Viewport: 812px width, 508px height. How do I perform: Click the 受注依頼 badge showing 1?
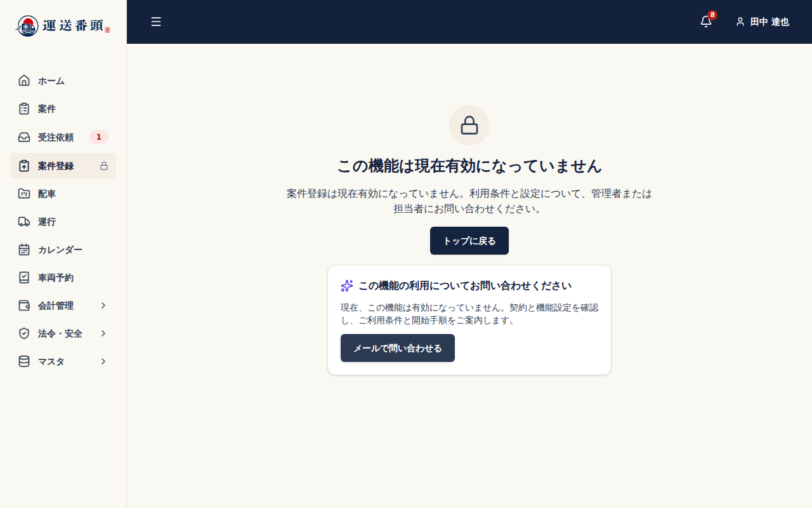pyautogui.click(x=98, y=137)
